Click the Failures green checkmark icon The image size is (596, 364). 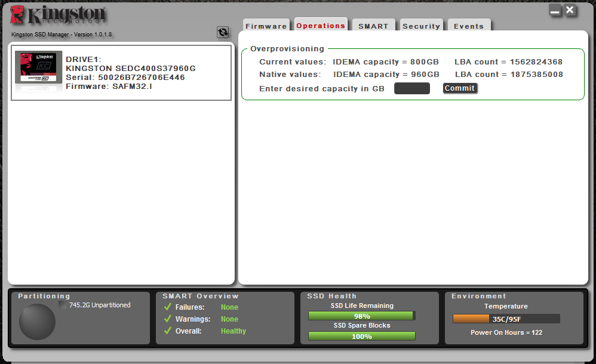[168, 307]
